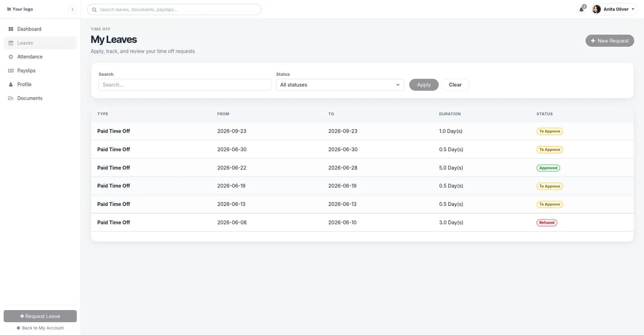644x335 pixels.
Task: Click the 1.0 Day(s) duration cell
Action: [x=451, y=131]
